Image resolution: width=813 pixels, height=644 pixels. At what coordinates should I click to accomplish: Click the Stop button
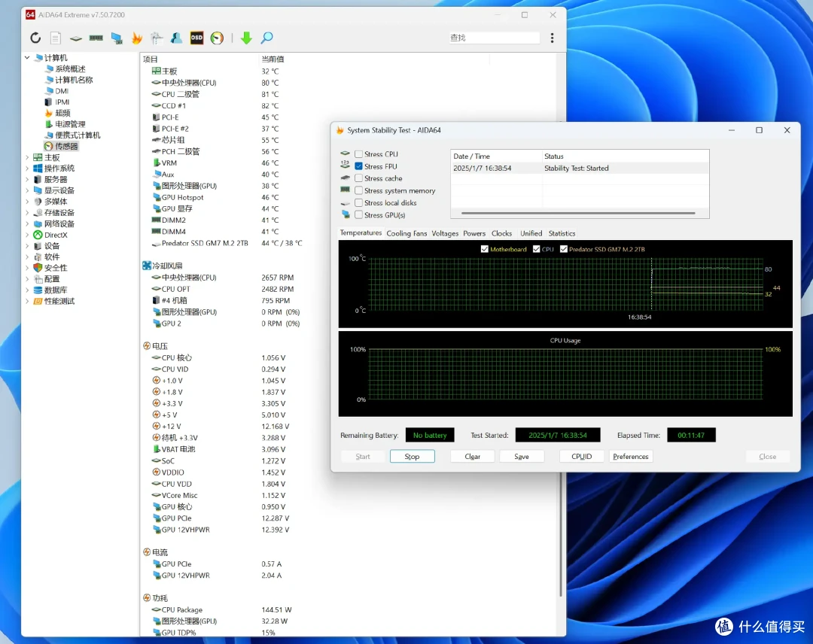click(413, 457)
